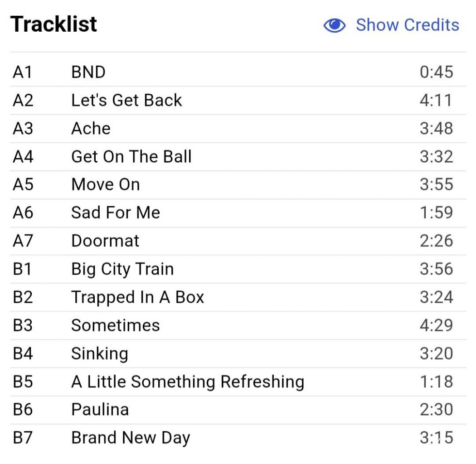Click Brand New Day track title
The width and height of the screenshot is (476, 464).
[131, 438]
